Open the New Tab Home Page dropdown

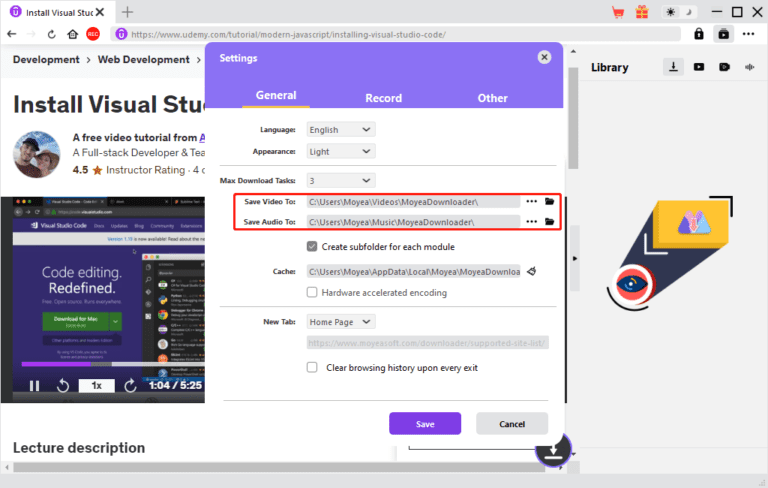pyautogui.click(x=340, y=321)
